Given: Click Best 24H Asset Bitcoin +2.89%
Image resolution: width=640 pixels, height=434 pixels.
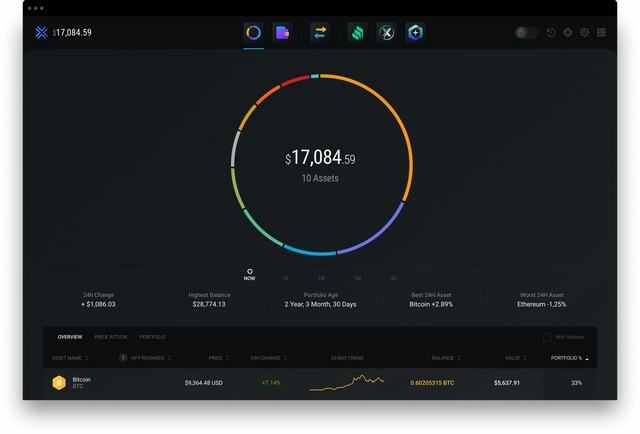Looking at the screenshot, I should coord(431,304).
